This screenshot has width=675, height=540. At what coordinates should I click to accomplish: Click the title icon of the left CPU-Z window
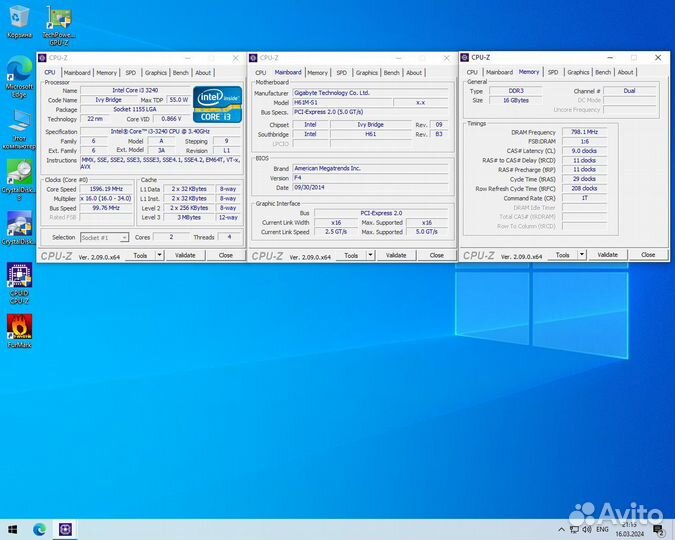pos(42,58)
